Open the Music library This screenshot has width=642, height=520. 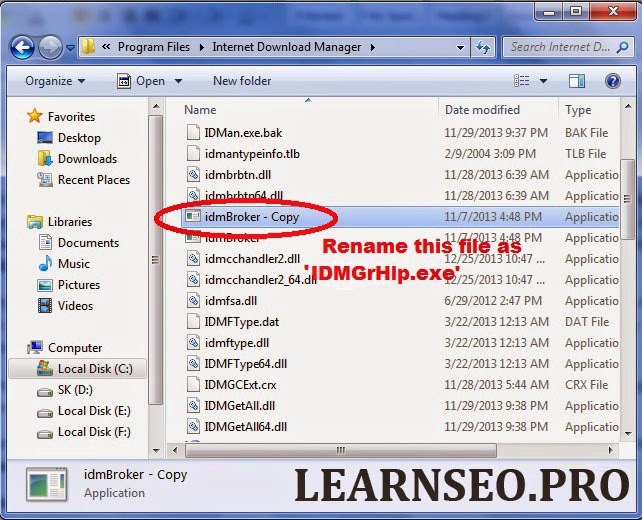63,264
